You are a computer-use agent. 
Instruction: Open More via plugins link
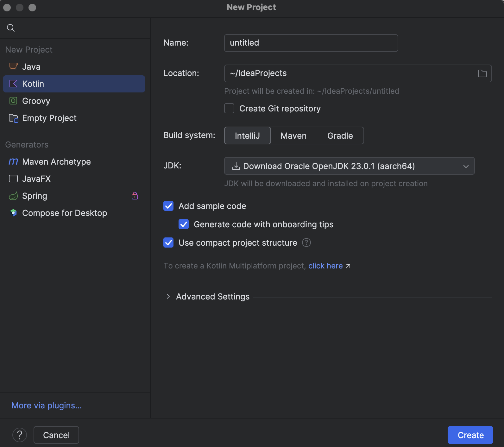(x=47, y=405)
